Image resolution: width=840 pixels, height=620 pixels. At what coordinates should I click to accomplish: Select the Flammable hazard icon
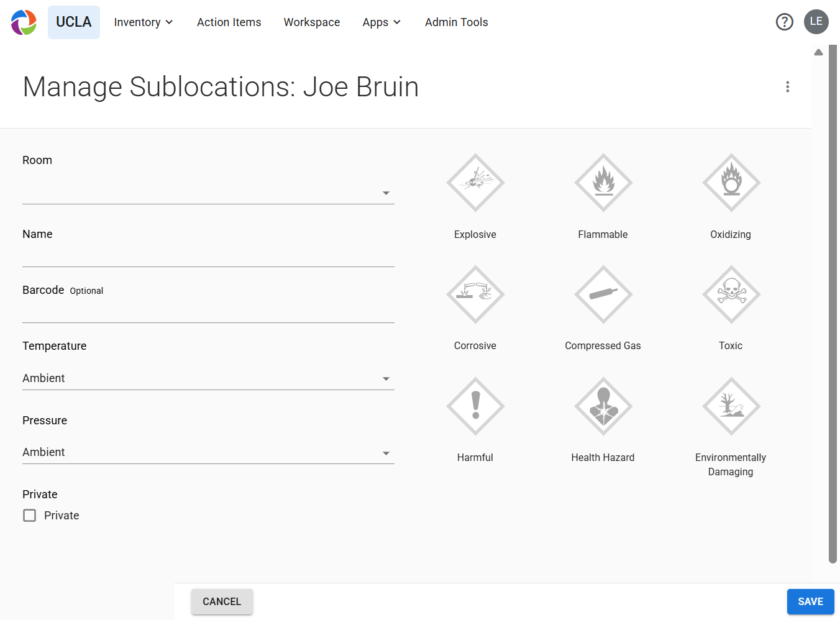point(603,183)
